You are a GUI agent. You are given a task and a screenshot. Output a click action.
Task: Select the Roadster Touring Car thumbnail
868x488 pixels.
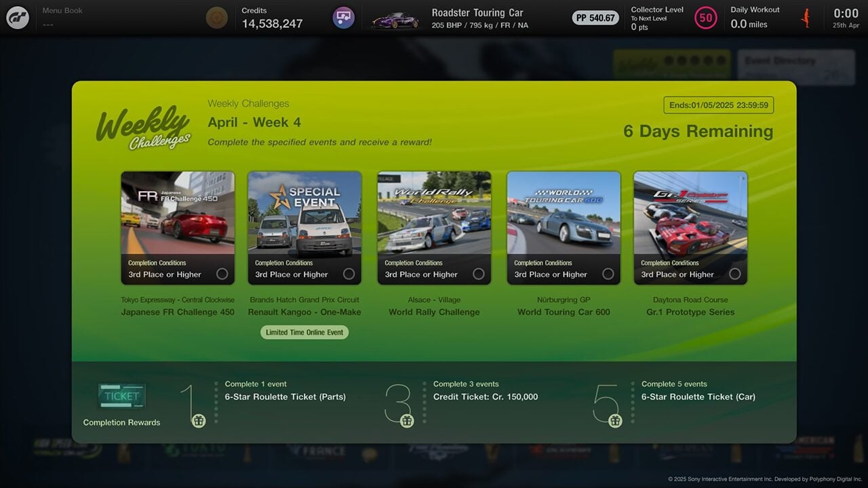click(x=395, y=20)
